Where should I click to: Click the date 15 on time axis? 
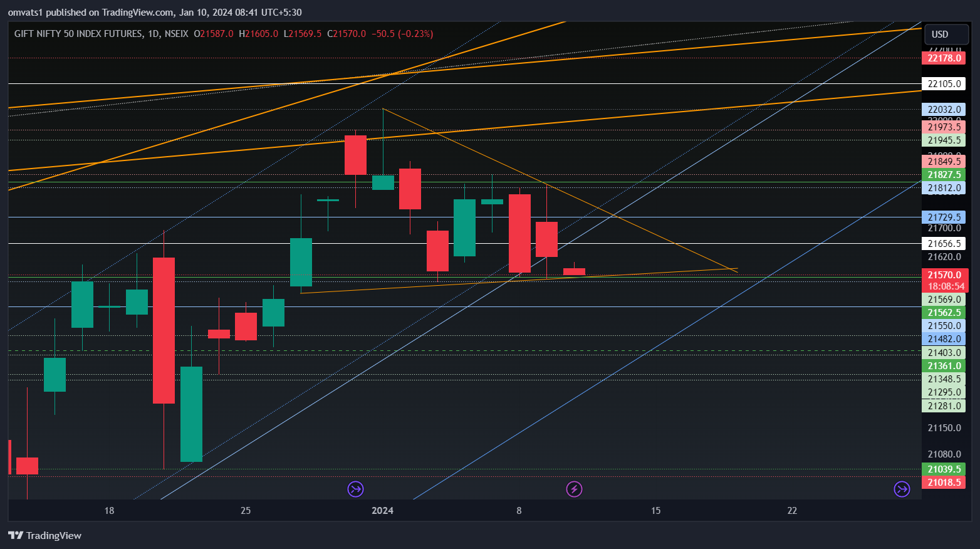coord(655,511)
